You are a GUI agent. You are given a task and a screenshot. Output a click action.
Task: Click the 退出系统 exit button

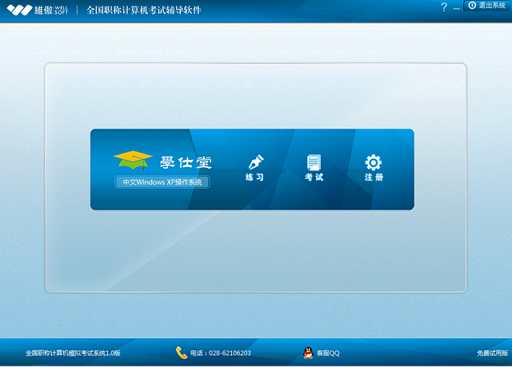487,6
